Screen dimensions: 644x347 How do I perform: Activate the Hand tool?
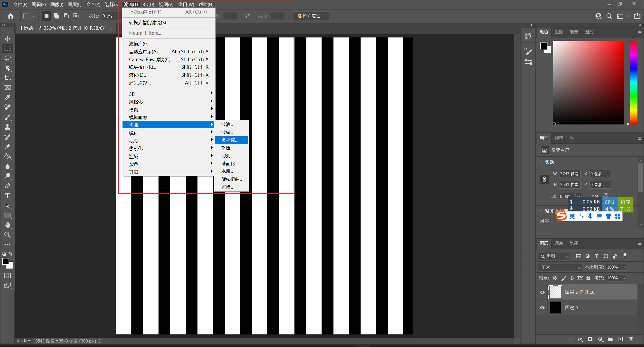click(x=8, y=225)
